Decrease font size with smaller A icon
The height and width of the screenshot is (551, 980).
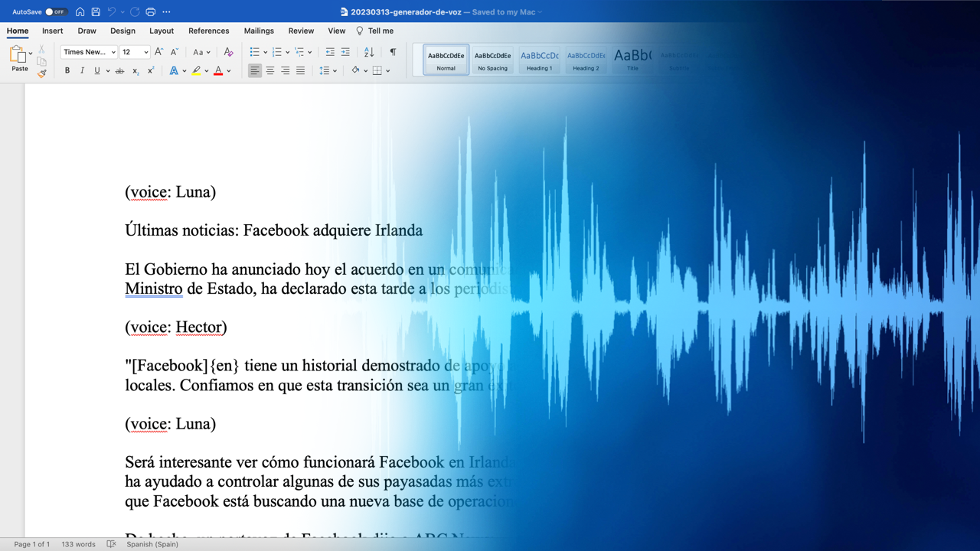[x=175, y=52]
